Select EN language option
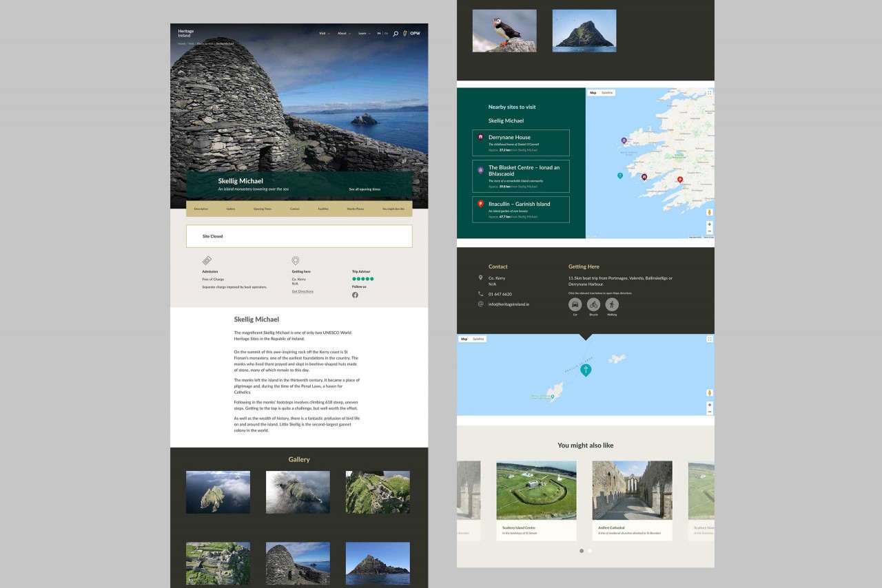 click(379, 33)
